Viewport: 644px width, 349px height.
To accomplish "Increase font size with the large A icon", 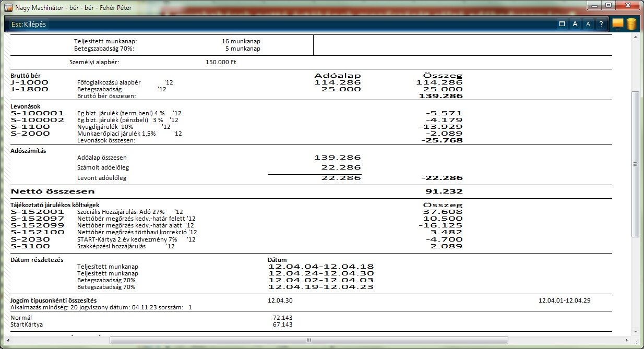I will pyautogui.click(x=575, y=24).
